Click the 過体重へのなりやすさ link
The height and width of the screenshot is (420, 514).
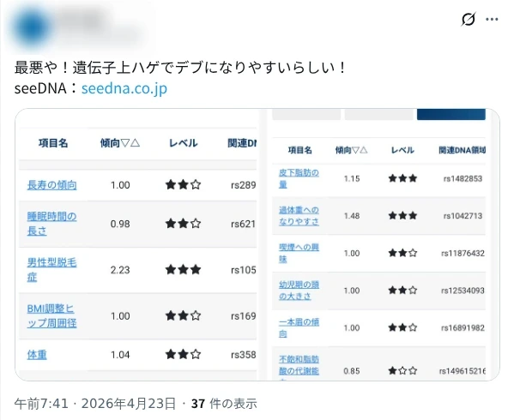click(x=299, y=216)
